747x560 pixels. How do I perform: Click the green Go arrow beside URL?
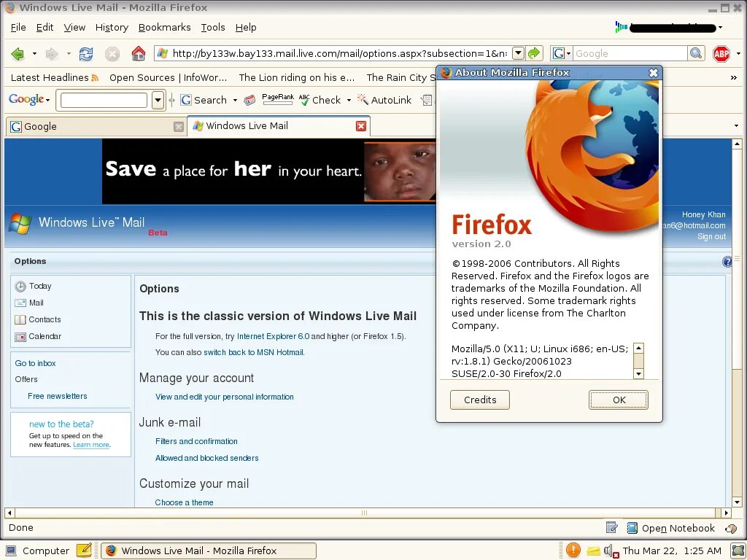point(535,52)
